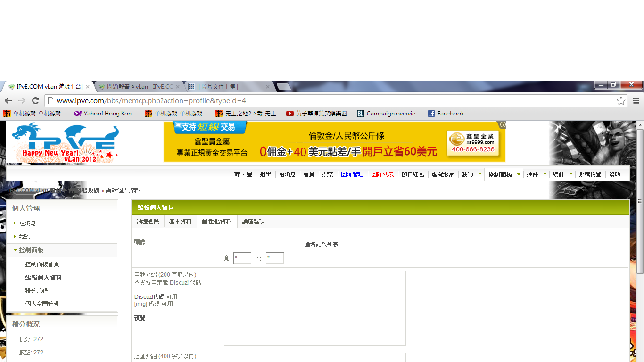Click 積分記錄 in the sidebar
Screen dimensions: 644x362
(x=37, y=291)
